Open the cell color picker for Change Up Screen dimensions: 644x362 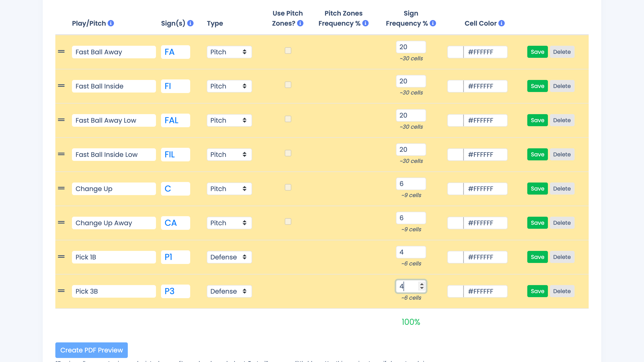tap(455, 189)
